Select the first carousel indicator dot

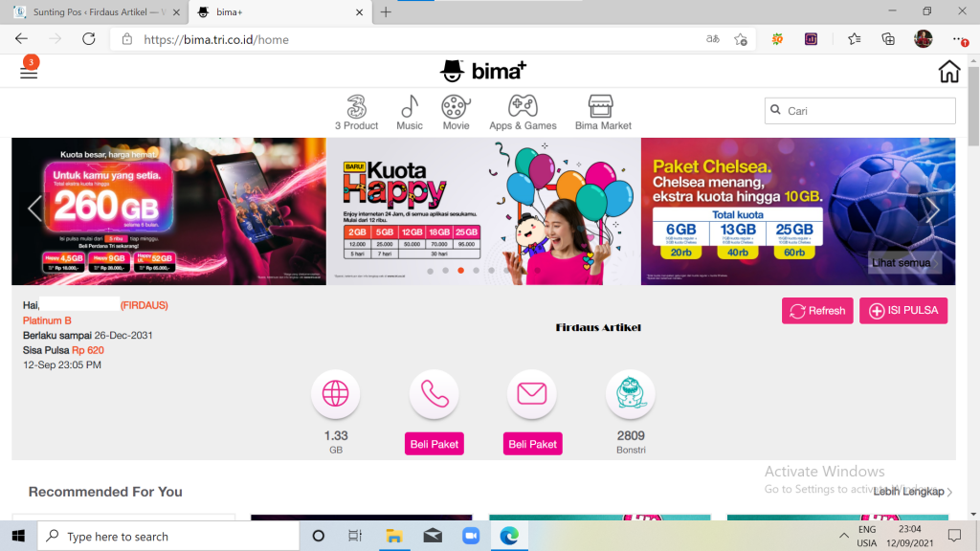(x=431, y=271)
